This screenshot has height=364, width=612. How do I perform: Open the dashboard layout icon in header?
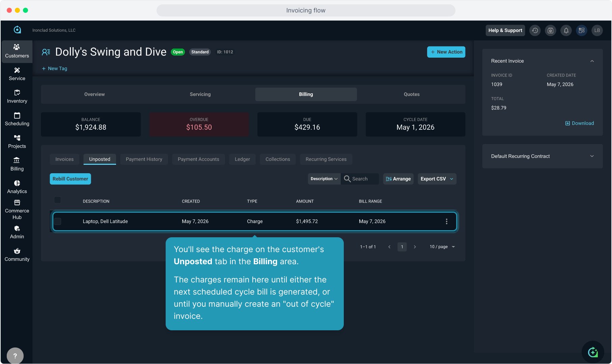[x=582, y=30]
